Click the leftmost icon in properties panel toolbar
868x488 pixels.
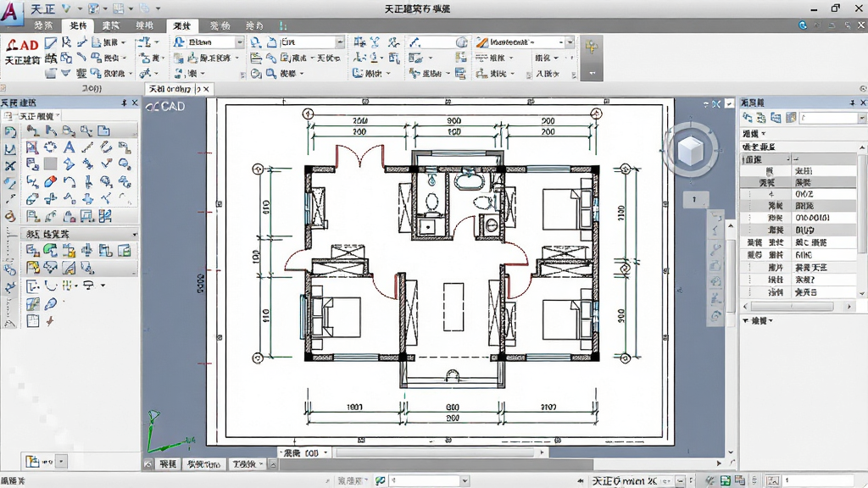point(748,118)
